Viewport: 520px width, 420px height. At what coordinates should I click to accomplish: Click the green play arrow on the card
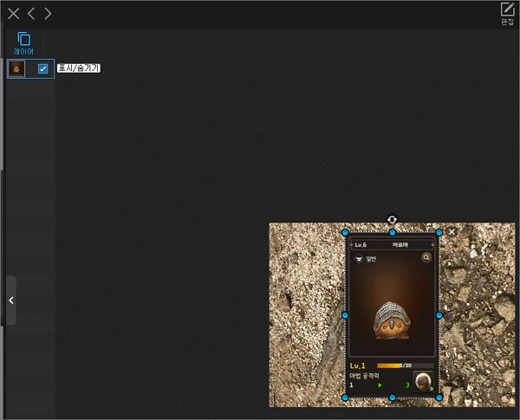click(380, 385)
